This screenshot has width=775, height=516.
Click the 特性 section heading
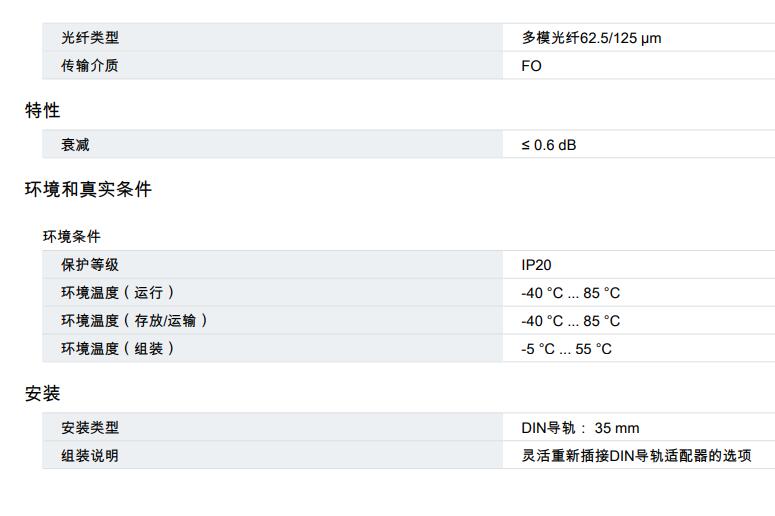[x=43, y=110]
